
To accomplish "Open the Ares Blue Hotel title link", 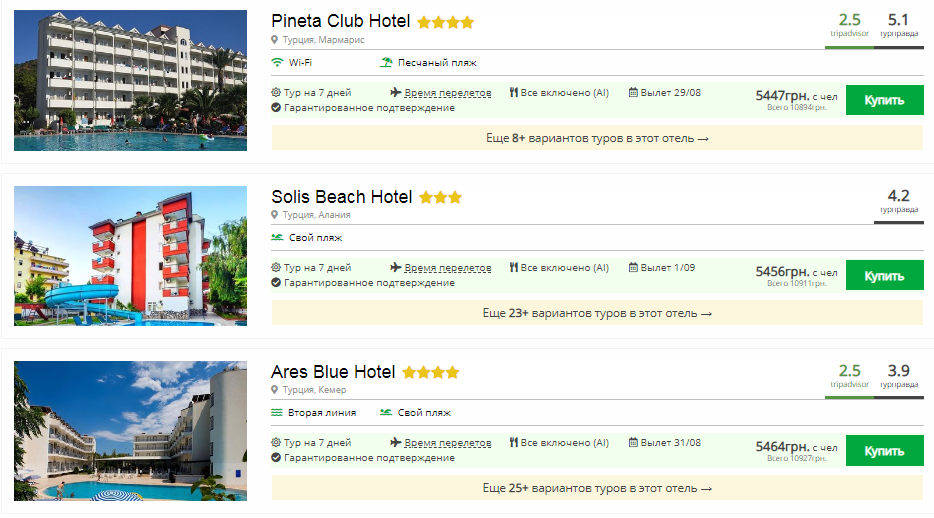I will [333, 372].
